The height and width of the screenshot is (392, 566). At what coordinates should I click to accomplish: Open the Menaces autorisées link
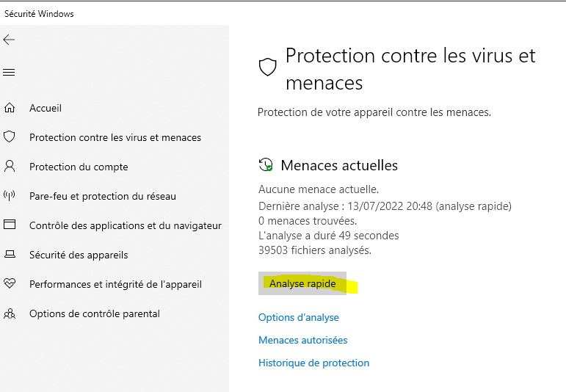pyautogui.click(x=303, y=340)
